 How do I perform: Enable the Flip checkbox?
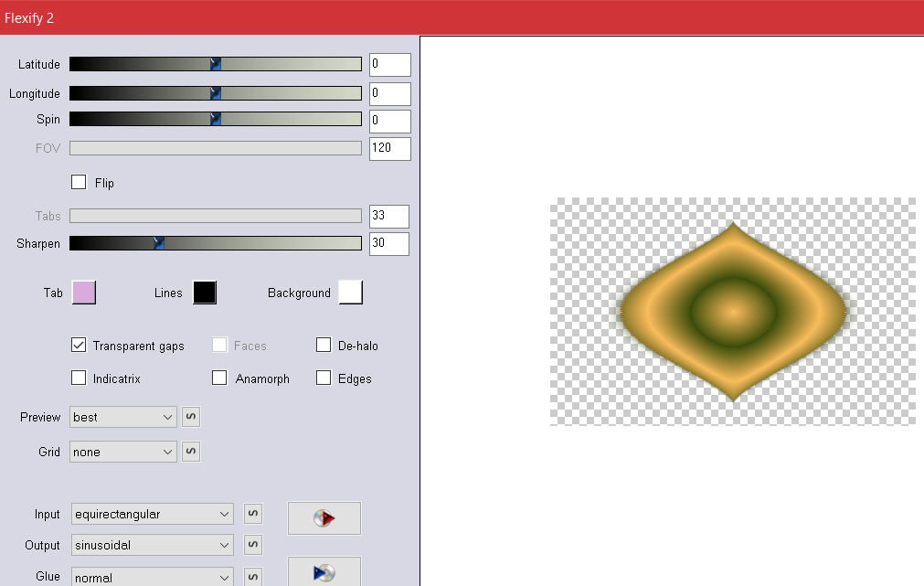tap(79, 182)
